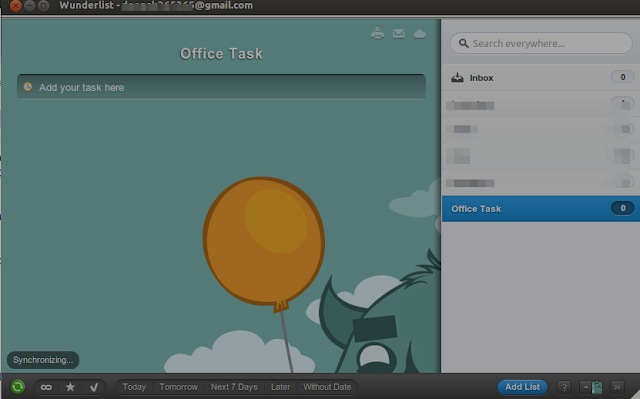This screenshot has width=640, height=399.
Task: Click the Add your task here field
Action: pyautogui.click(x=221, y=87)
